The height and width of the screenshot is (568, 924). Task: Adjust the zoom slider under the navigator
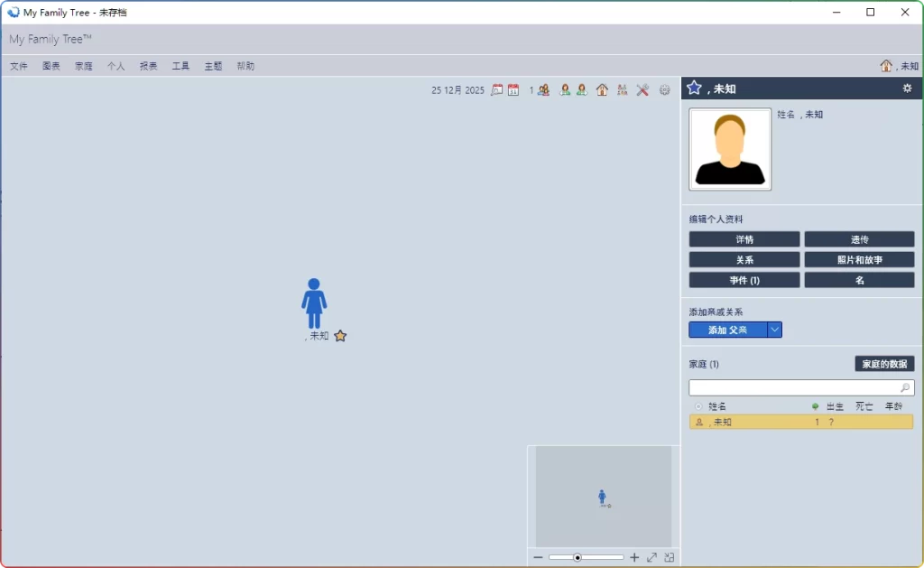577,557
